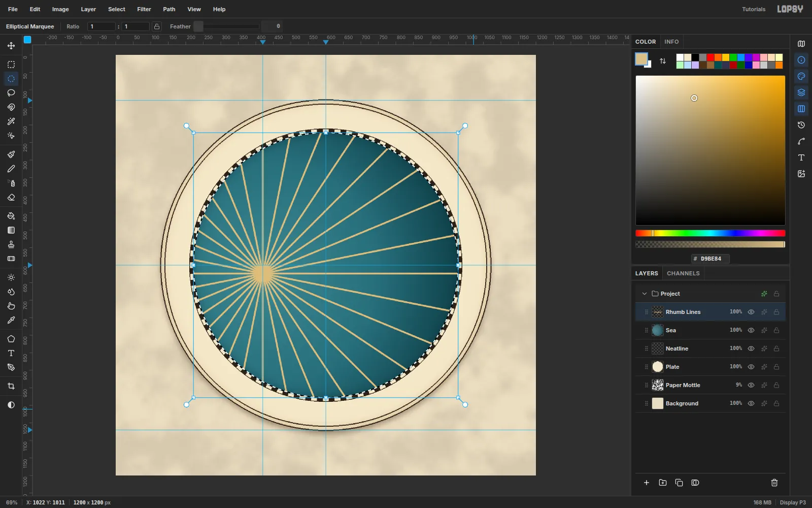Select the Text tool in left toolbar
The image size is (812, 508).
point(11,353)
